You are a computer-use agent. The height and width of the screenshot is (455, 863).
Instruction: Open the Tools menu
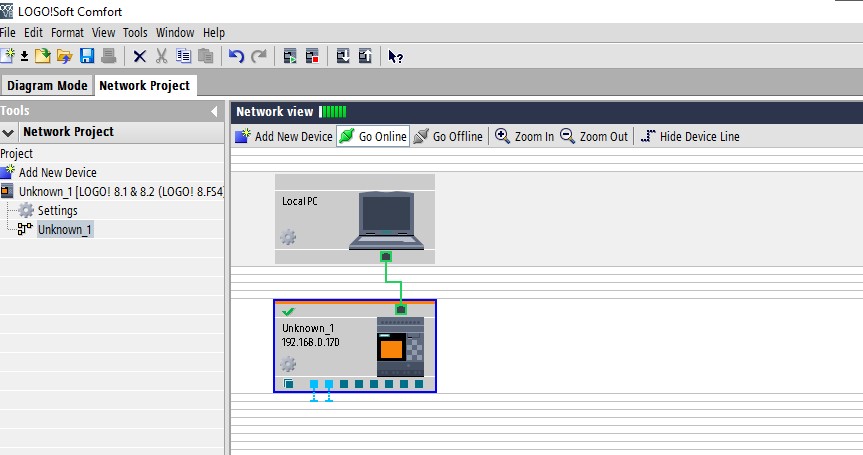[135, 33]
